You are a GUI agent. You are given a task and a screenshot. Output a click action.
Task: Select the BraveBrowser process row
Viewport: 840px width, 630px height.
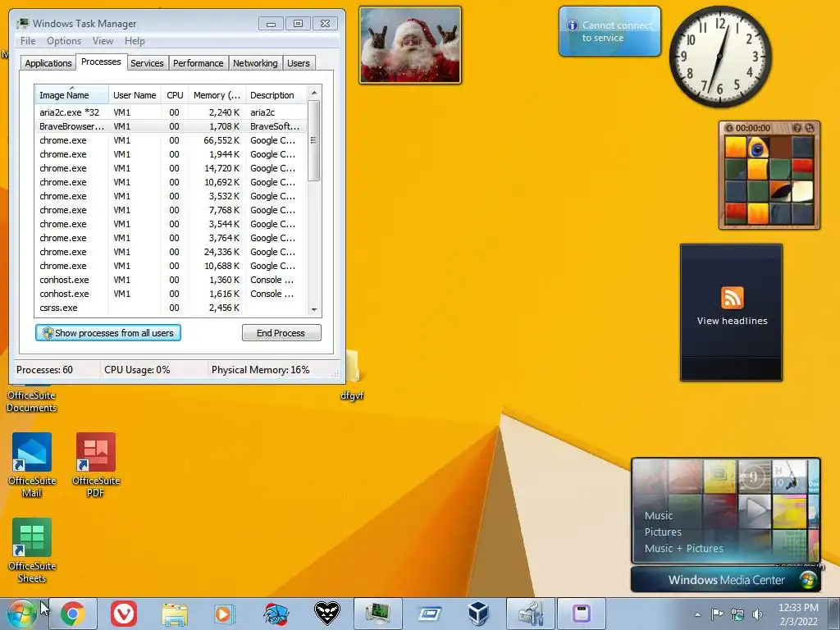point(171,126)
